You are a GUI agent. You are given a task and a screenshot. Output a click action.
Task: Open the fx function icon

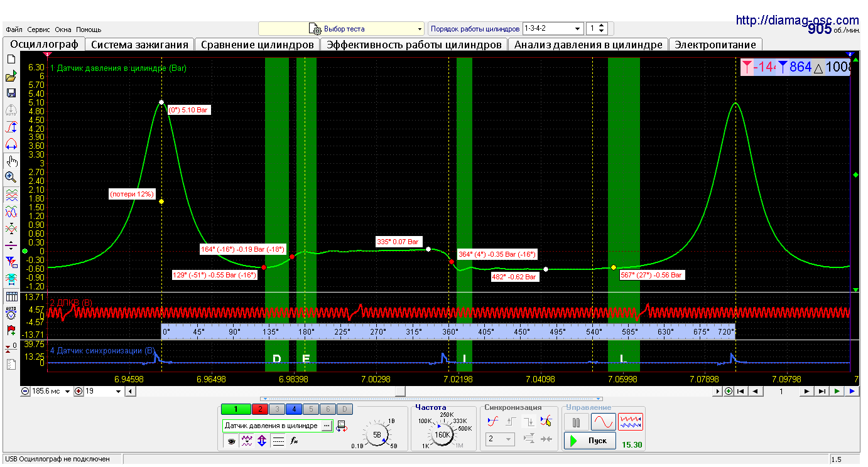click(293, 441)
